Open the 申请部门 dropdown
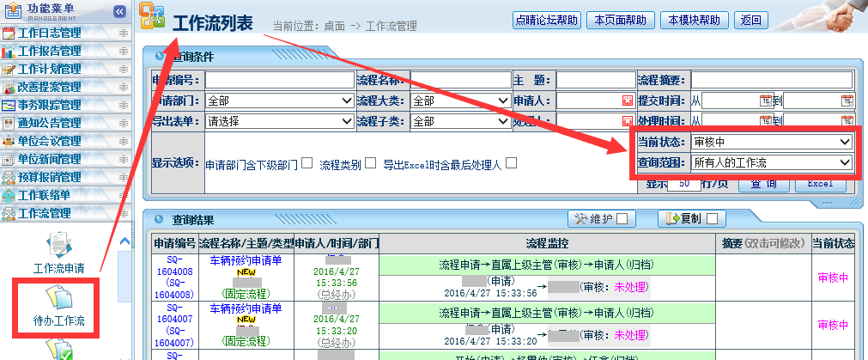The height and width of the screenshot is (360, 868). 280,101
